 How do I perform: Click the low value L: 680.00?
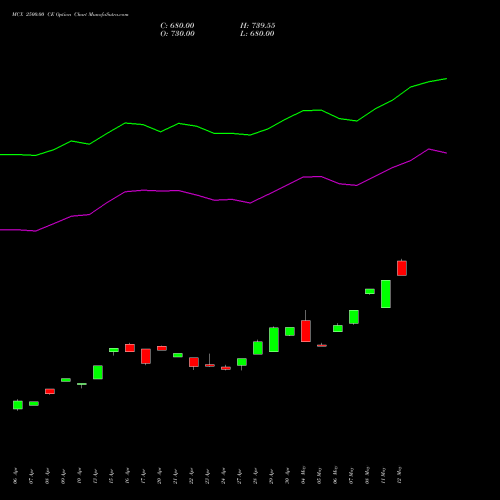pos(257,34)
